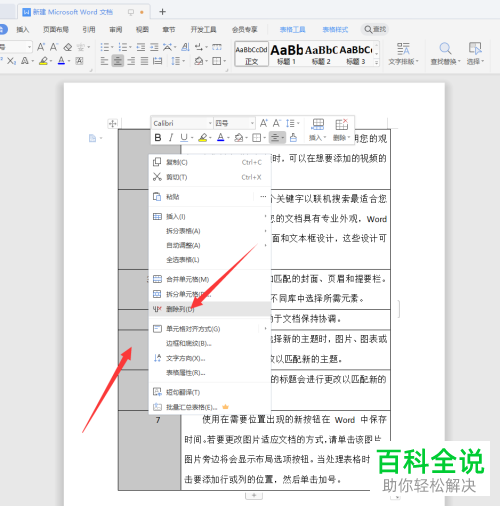Open the 插入 ribbon tab
Screen dimensions: 500x506
23,30
